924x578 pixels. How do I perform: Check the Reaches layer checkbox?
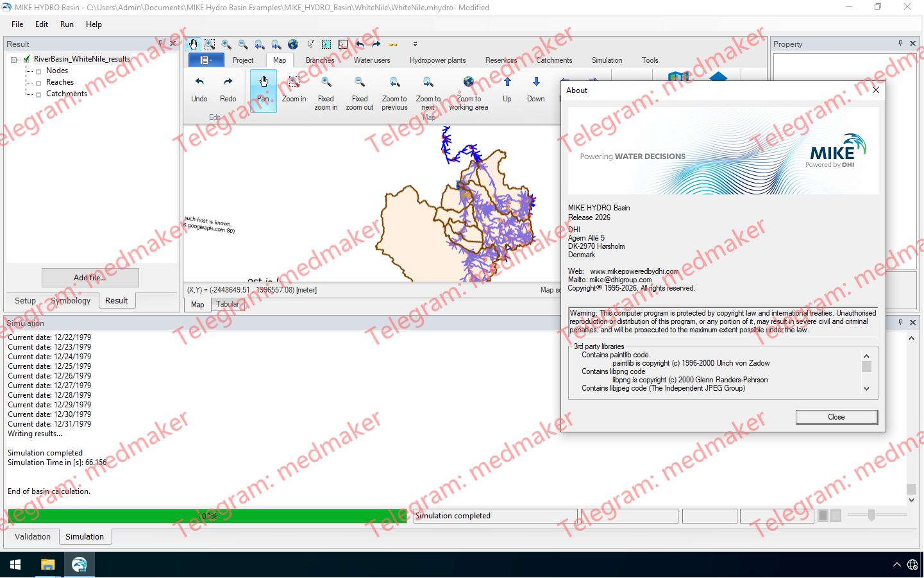click(38, 82)
